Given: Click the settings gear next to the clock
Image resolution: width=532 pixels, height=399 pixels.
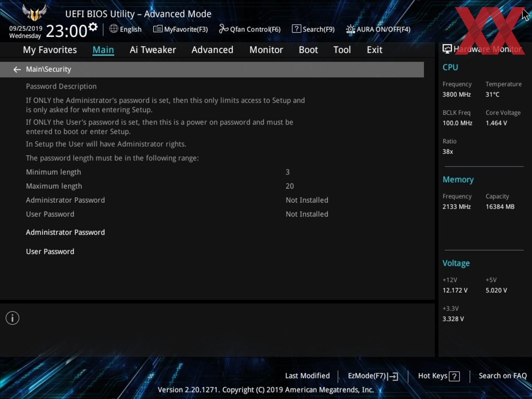Looking at the screenshot, I should tap(93, 27).
